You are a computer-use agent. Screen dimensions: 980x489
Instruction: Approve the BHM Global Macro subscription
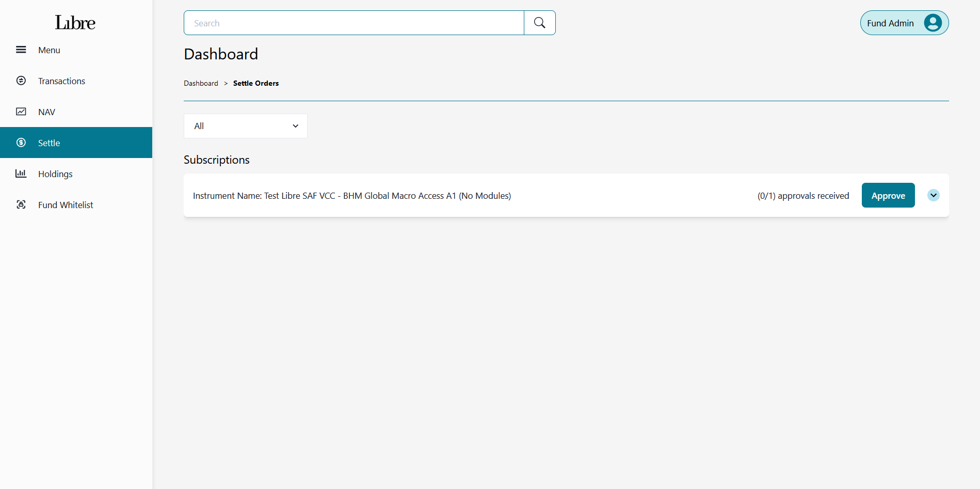888,196
